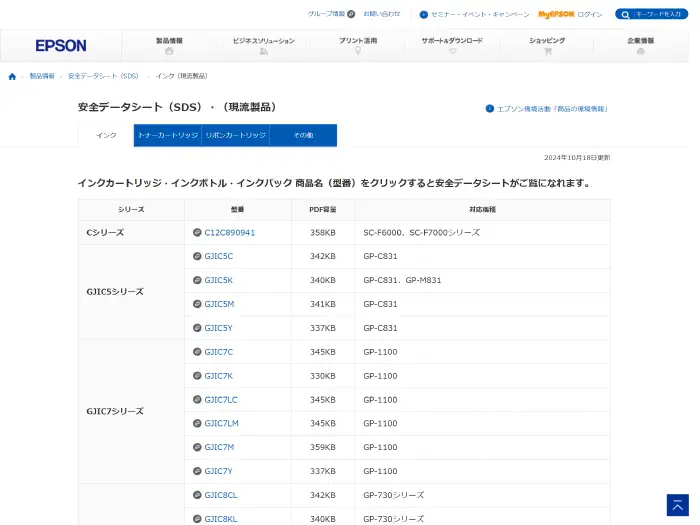700x525 pixels.
Task: Click the PDF icon beside GJIC7LC
Action: pyautogui.click(x=197, y=400)
